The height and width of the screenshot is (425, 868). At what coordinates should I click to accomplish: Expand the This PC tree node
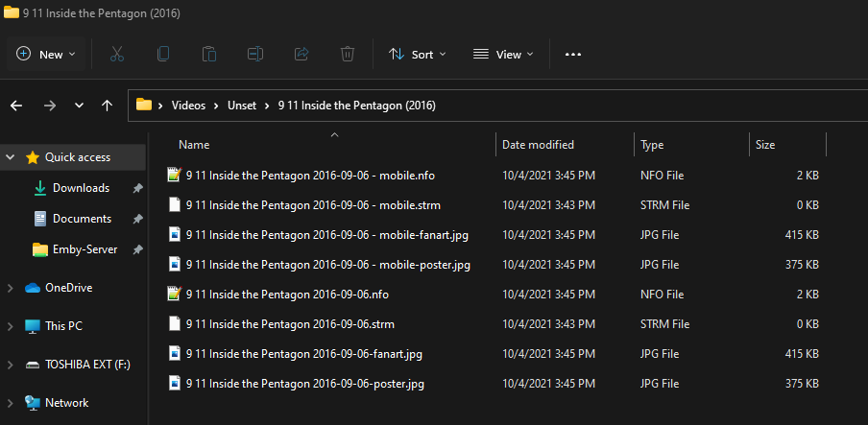pyautogui.click(x=11, y=326)
